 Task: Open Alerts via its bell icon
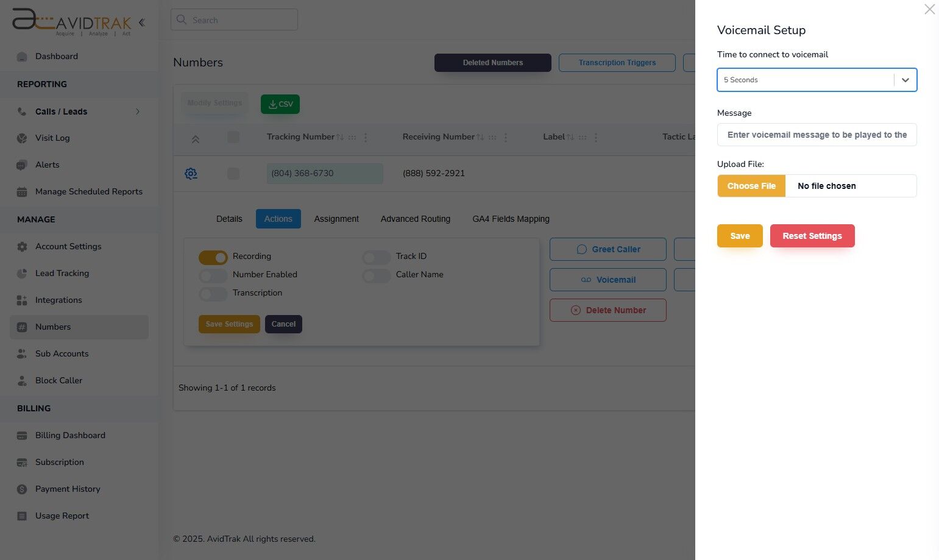click(22, 165)
